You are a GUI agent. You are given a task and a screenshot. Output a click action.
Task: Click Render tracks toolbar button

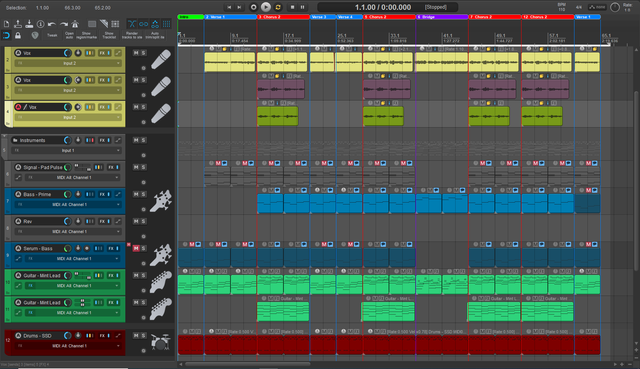132,35
